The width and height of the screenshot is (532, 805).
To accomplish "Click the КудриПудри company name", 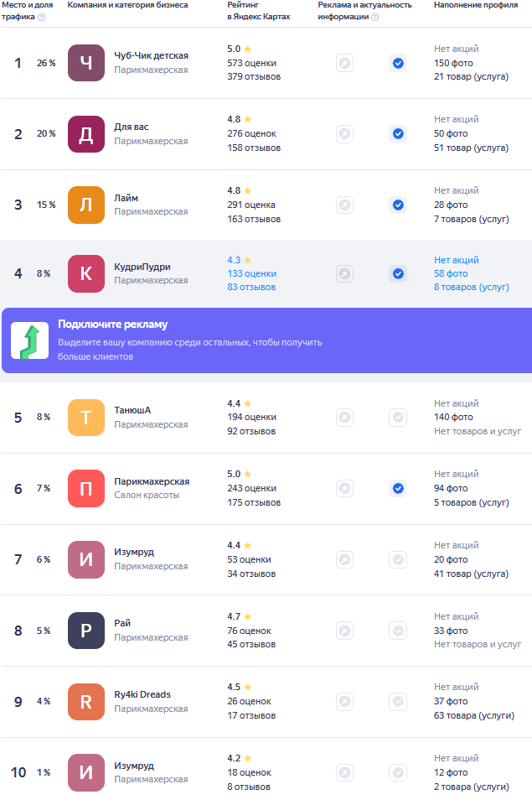I will coord(142,267).
